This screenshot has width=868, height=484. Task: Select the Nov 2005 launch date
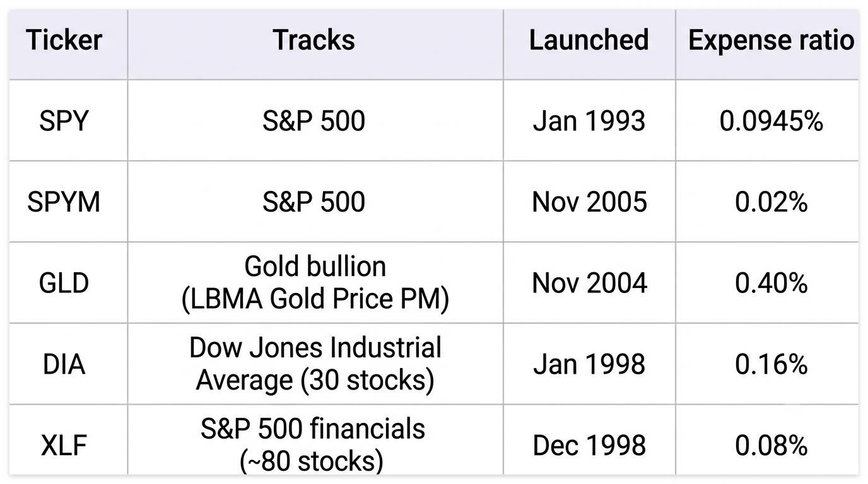point(589,202)
